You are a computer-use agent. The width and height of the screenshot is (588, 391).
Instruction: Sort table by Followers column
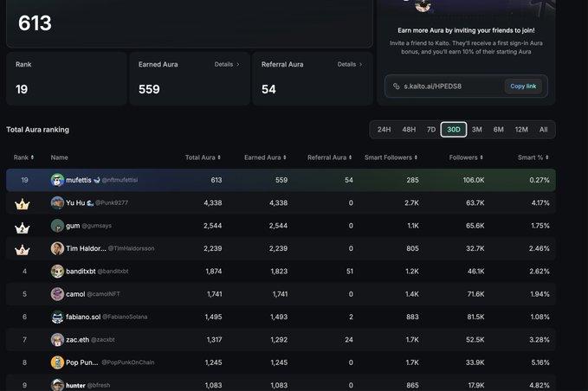466,157
